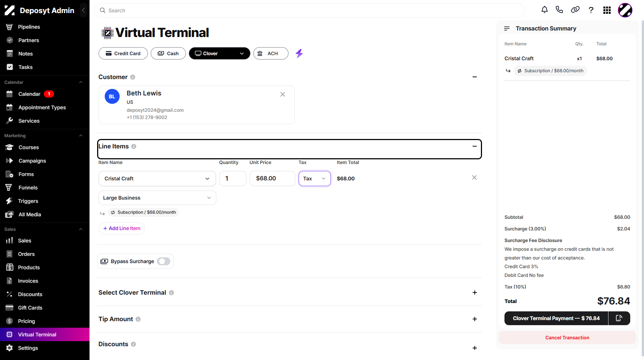Screen dimensions: 644x360
Task: Open Pipelines in sidebar
Action: point(29,27)
